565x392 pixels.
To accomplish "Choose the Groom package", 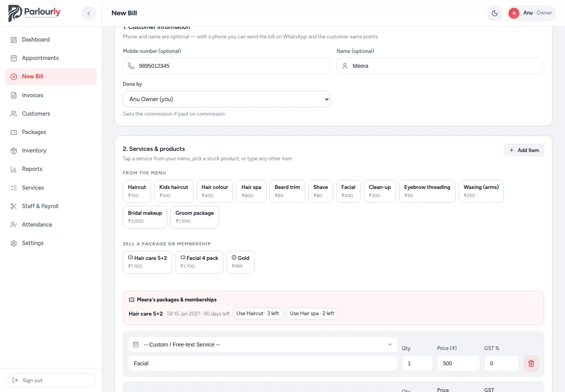I will [x=195, y=217].
